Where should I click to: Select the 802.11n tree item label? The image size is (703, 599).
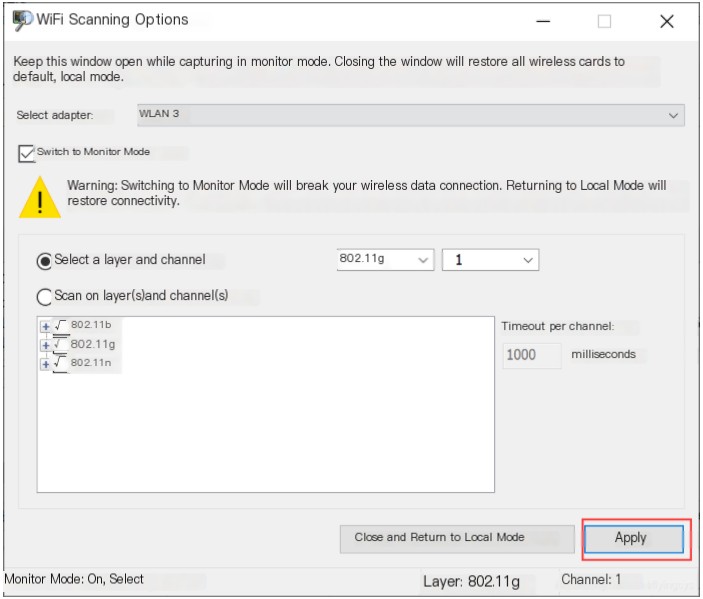tap(91, 363)
